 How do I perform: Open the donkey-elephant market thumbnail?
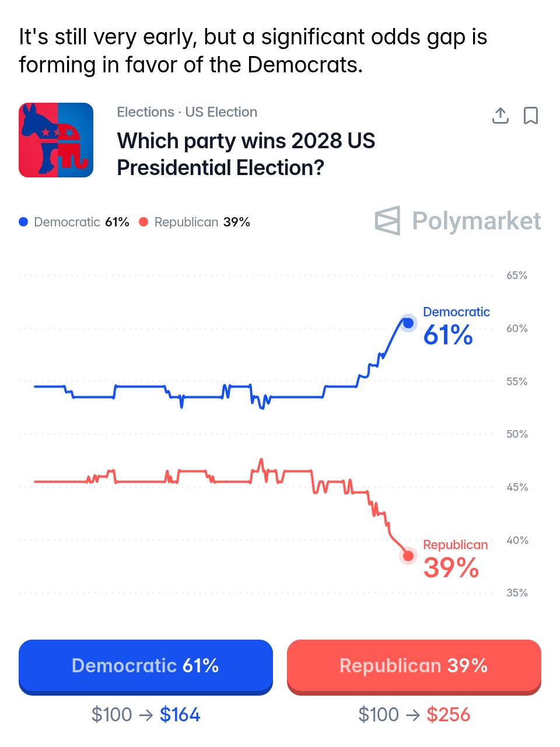click(x=56, y=140)
